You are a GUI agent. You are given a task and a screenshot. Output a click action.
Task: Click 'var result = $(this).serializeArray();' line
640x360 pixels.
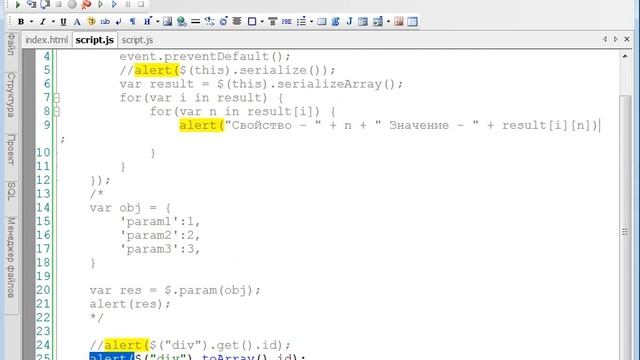tap(261, 84)
